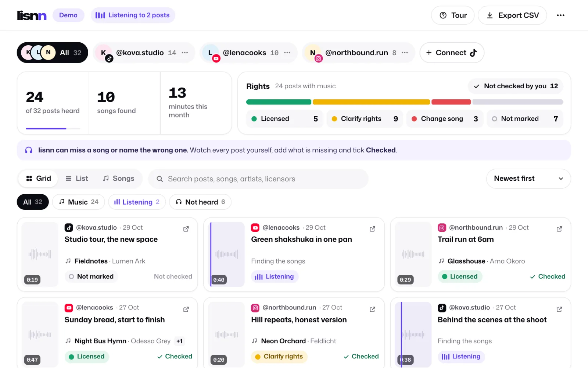Image resolution: width=588 pixels, height=368 pixels.
Task: Click the TikTok icon on Behind the scenes card
Action: tap(442, 308)
